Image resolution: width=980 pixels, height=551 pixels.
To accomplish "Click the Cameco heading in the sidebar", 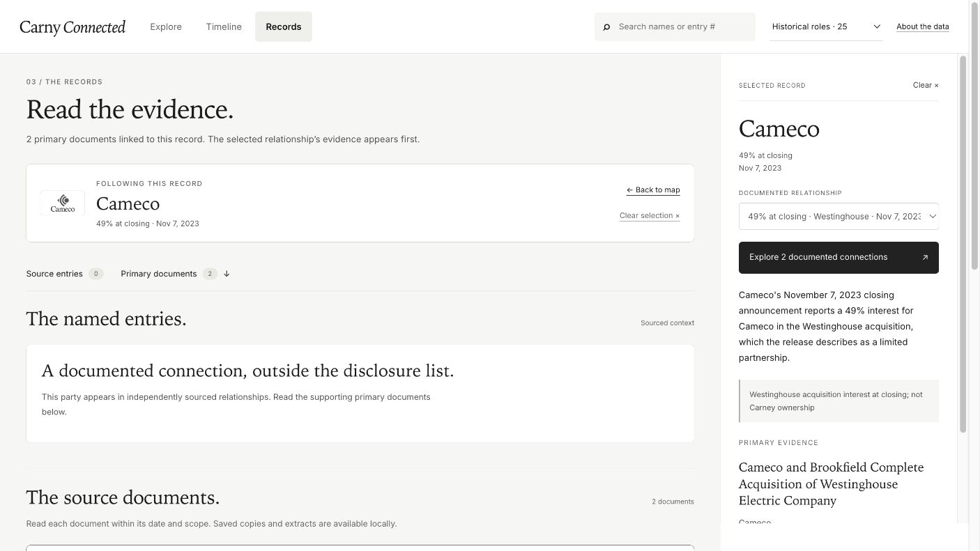I will (779, 129).
